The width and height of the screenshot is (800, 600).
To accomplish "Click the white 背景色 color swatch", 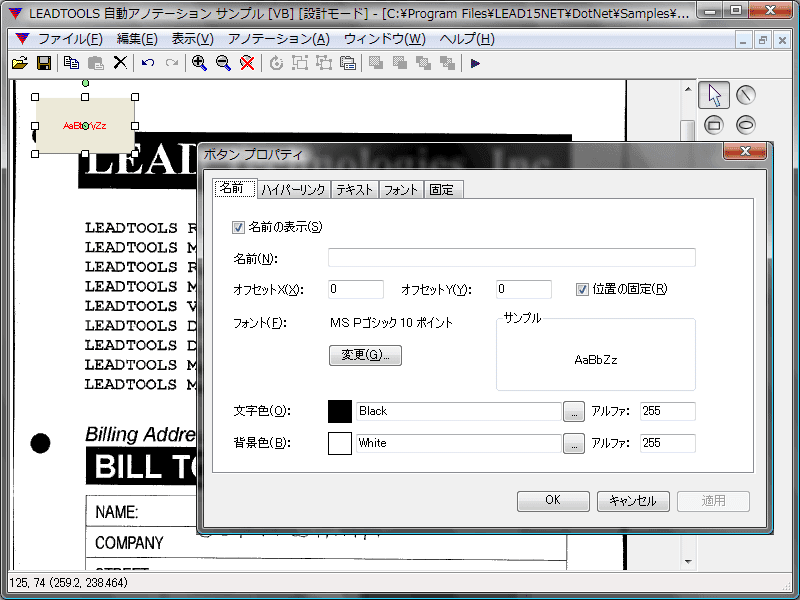I will point(340,443).
